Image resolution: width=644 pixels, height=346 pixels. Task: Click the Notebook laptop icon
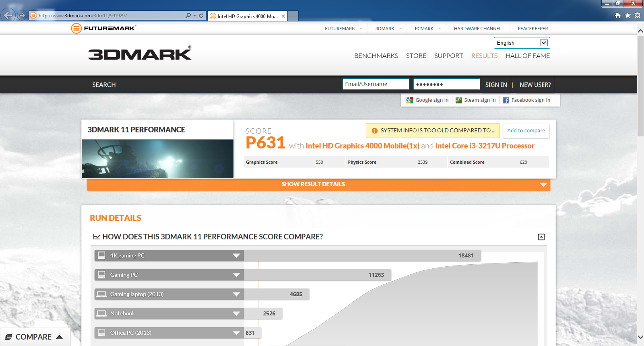pos(102,313)
